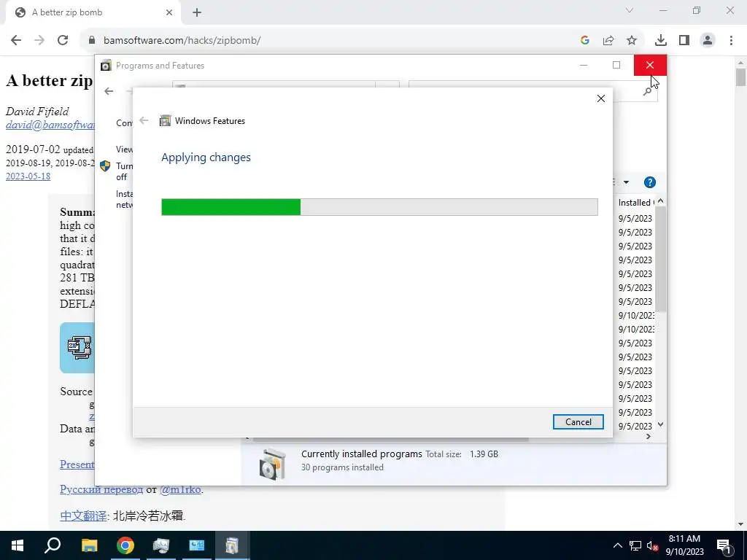Viewport: 747px width, 560px height.
Task: Click Programs and Features title bar icon
Action: (106, 65)
